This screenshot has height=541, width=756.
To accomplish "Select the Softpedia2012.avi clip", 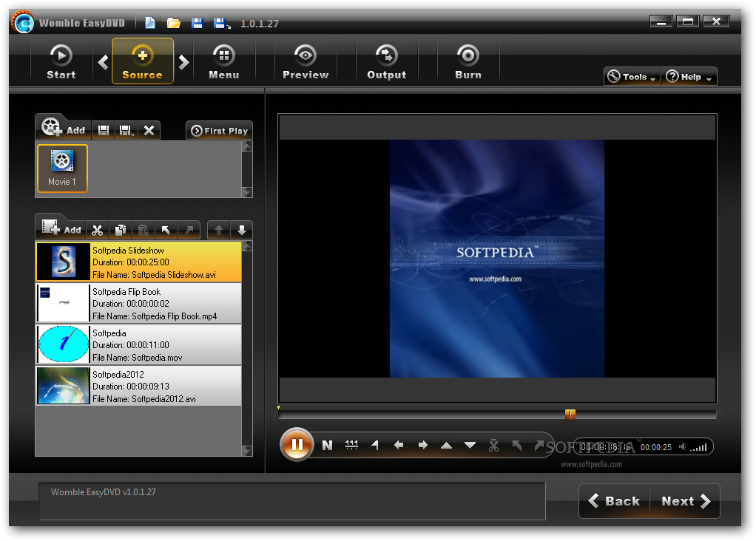I will (x=139, y=386).
